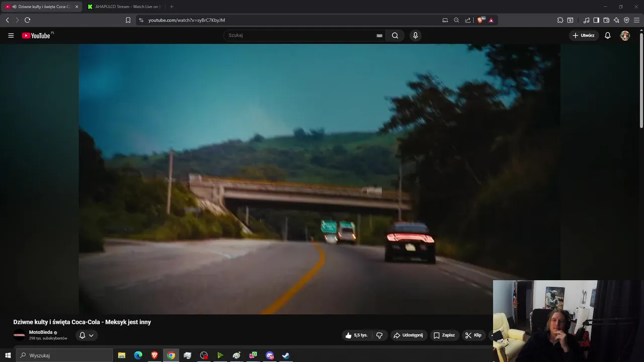
Task: Open the MotoBieda channel avatar
Action: click(19, 335)
